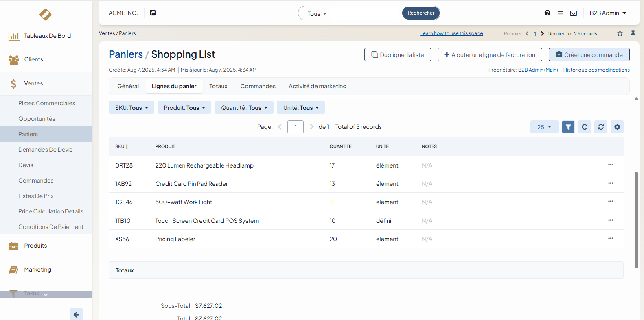Click the Paniers breadcrumb title link
This screenshot has height=320, width=644.
click(x=126, y=54)
